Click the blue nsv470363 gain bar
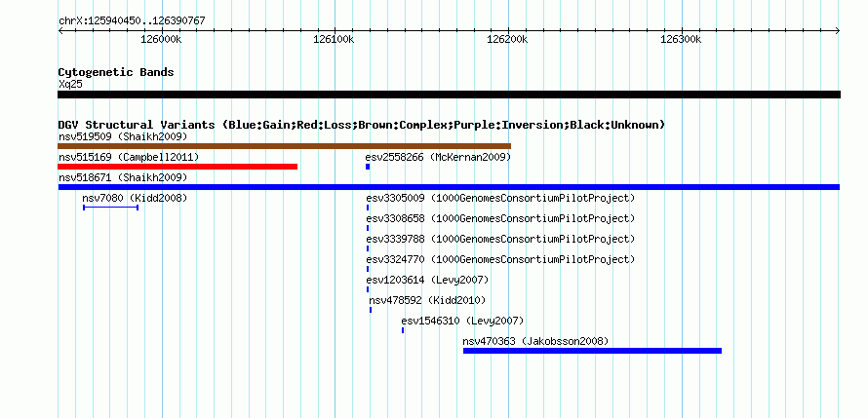The image size is (868, 418). (x=592, y=351)
